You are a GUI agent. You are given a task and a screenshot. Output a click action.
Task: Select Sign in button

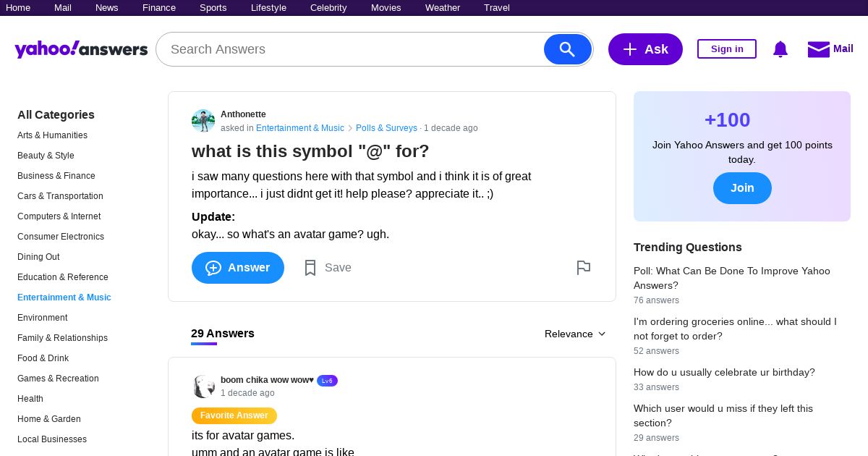click(727, 49)
